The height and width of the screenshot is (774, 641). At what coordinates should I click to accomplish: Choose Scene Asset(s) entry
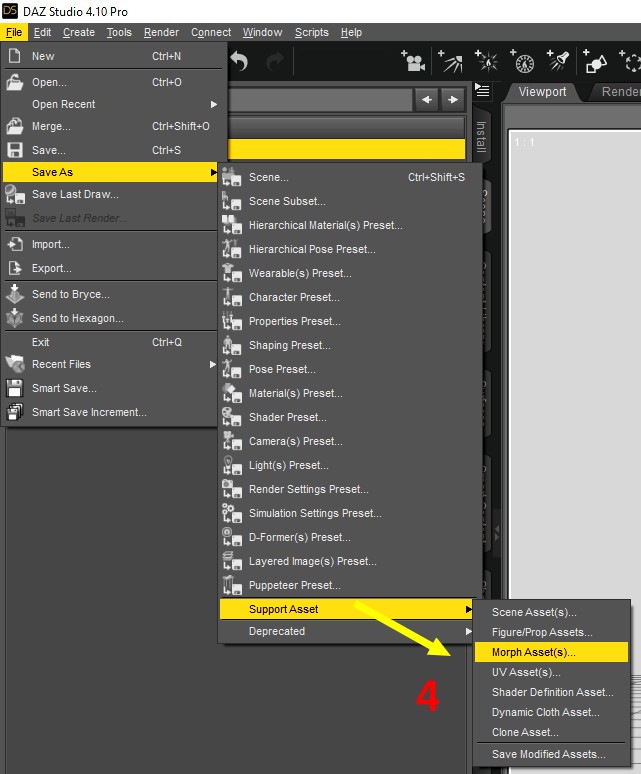pyautogui.click(x=551, y=612)
